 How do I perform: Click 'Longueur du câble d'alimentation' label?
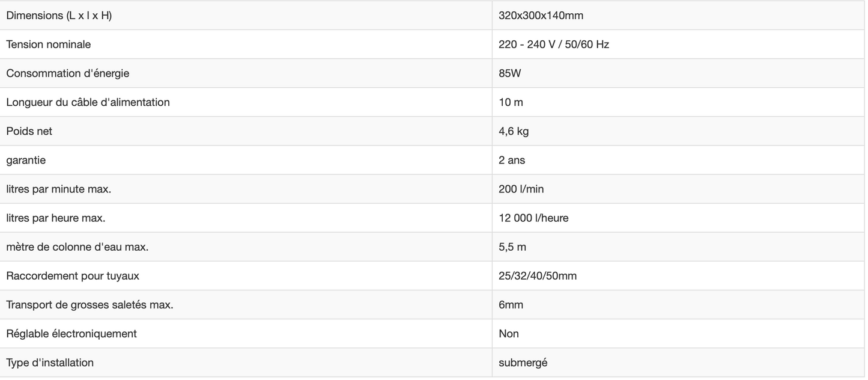pyautogui.click(x=88, y=102)
